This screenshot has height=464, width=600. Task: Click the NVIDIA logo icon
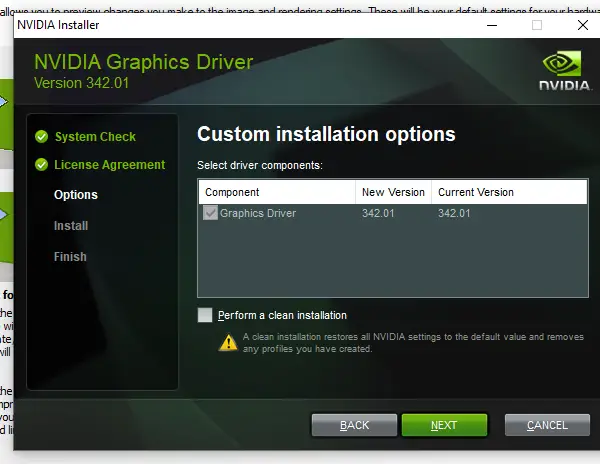[564, 70]
